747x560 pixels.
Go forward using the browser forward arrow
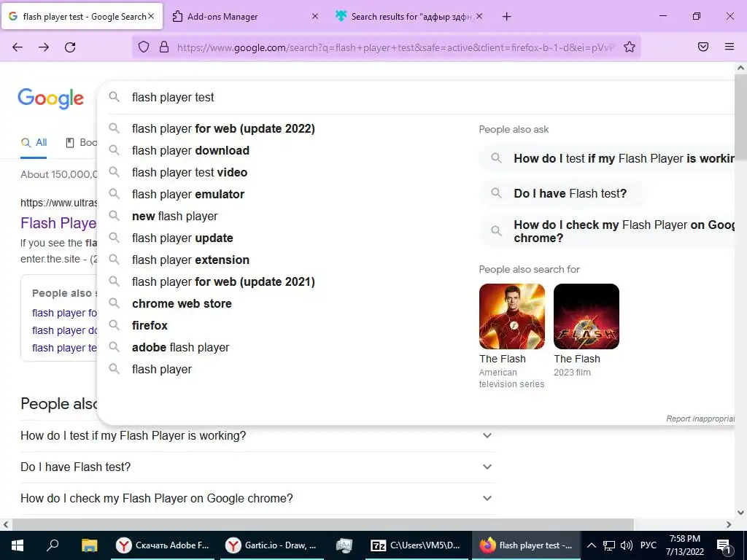pyautogui.click(x=44, y=47)
